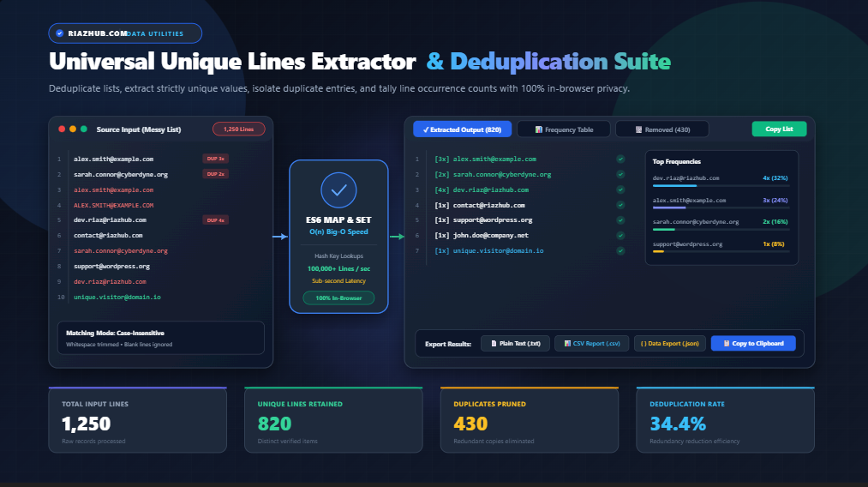Select the Extracted Output (820) tab
The image size is (868, 487).
(462, 129)
